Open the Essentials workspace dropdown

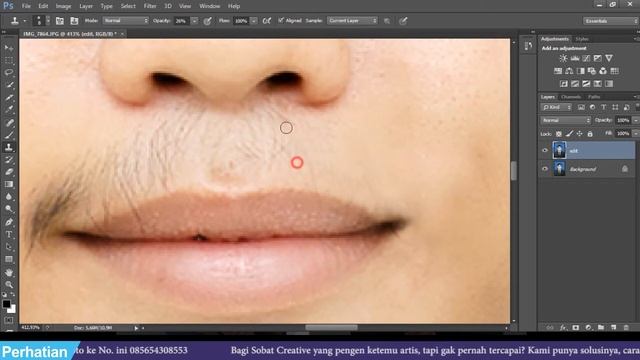(610, 21)
